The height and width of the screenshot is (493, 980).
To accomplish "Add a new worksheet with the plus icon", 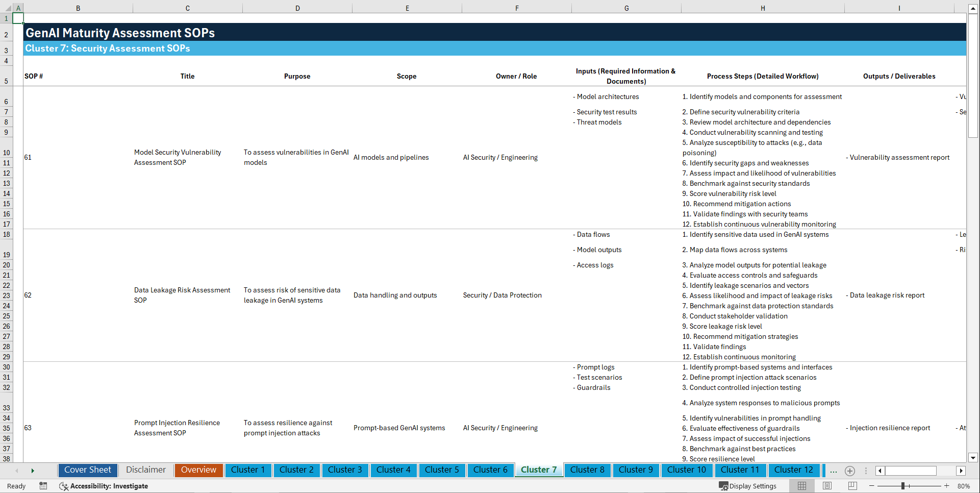I will tap(850, 471).
